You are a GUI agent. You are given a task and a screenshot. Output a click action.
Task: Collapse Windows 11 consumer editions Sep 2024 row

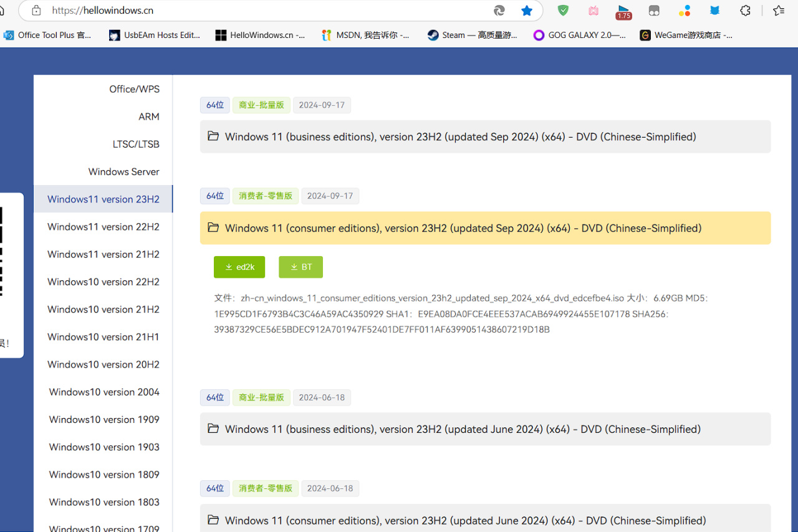(485, 228)
